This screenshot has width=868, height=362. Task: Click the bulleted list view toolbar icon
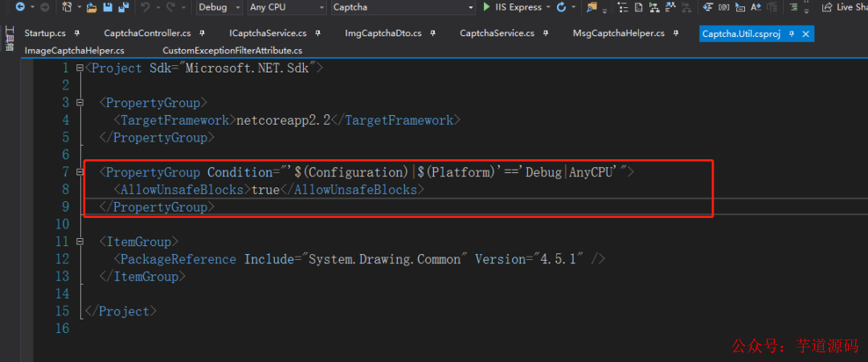click(623, 7)
